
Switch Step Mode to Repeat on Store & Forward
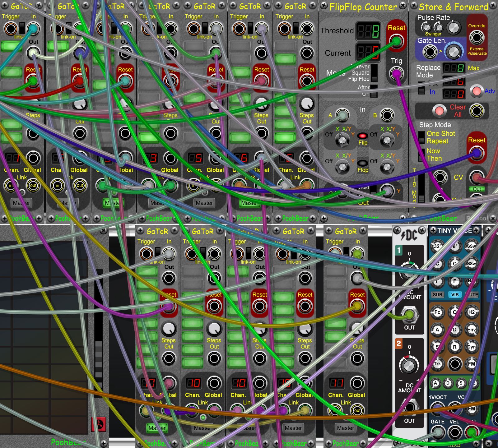click(422, 141)
